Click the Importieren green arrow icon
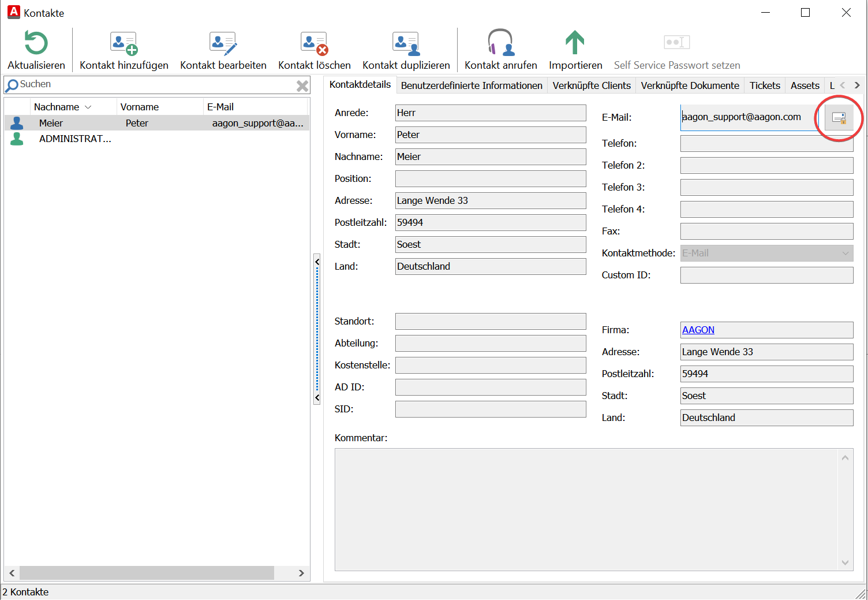 [x=575, y=43]
